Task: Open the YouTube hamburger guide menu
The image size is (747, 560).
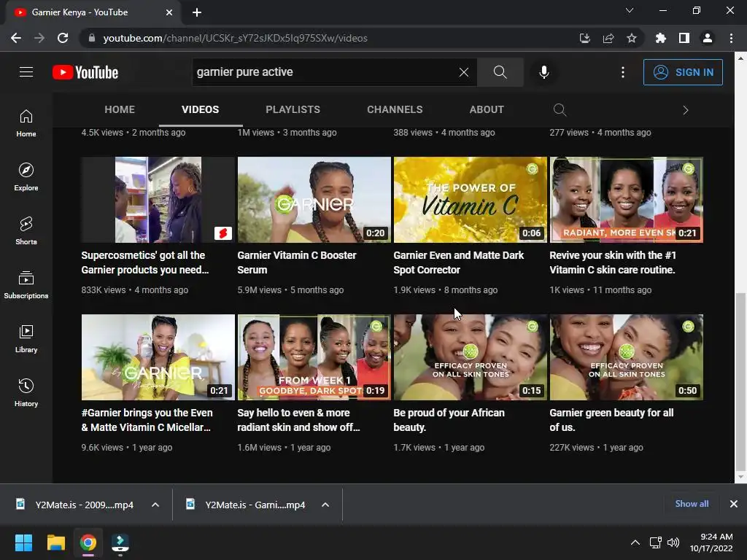Action: (x=26, y=72)
